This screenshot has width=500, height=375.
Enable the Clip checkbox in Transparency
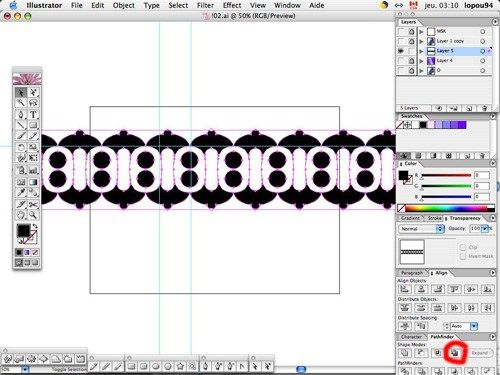463,247
